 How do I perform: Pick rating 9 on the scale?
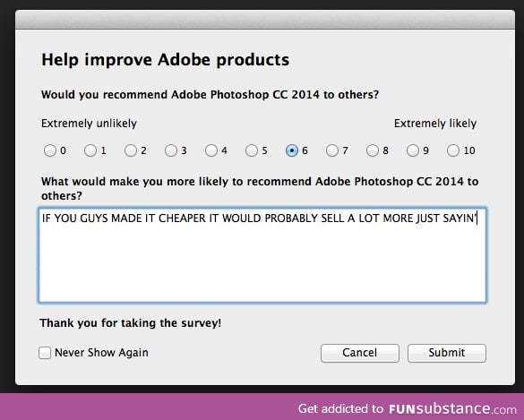coord(413,150)
